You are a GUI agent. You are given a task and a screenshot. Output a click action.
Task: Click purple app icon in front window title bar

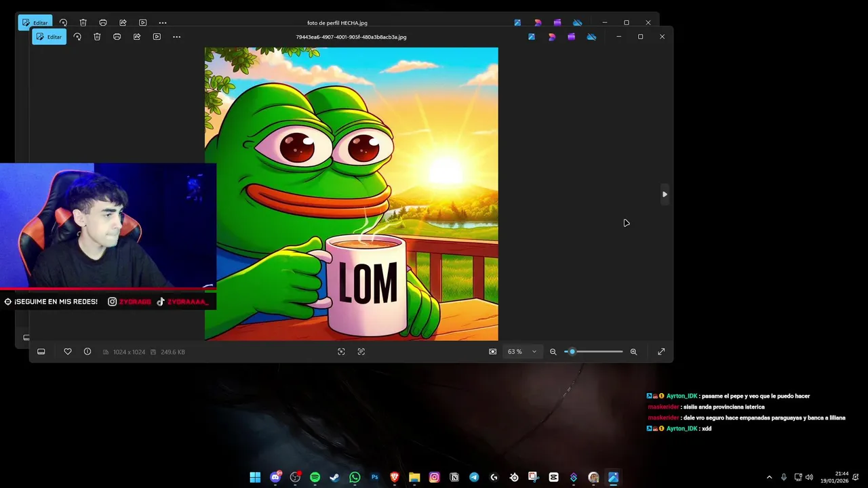pos(572,37)
